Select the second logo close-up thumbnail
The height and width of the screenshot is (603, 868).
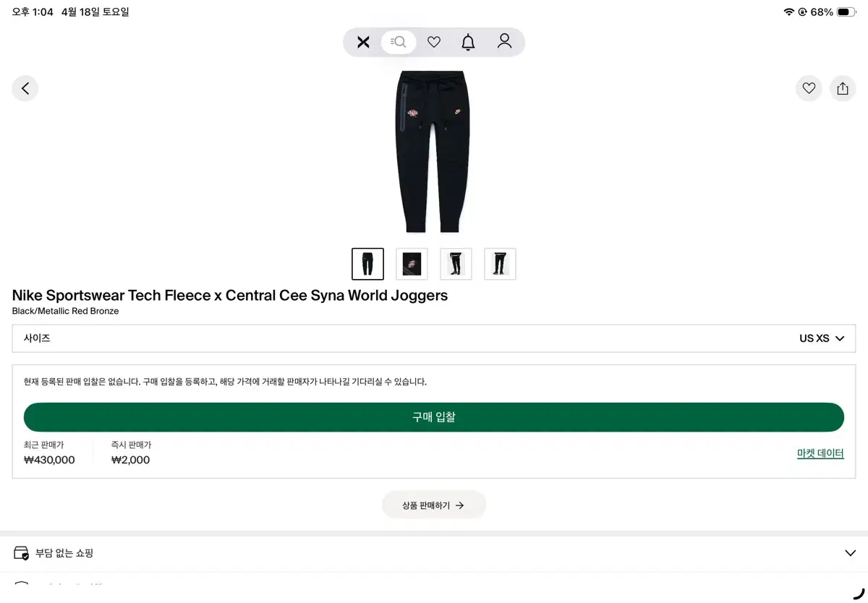[x=412, y=264]
